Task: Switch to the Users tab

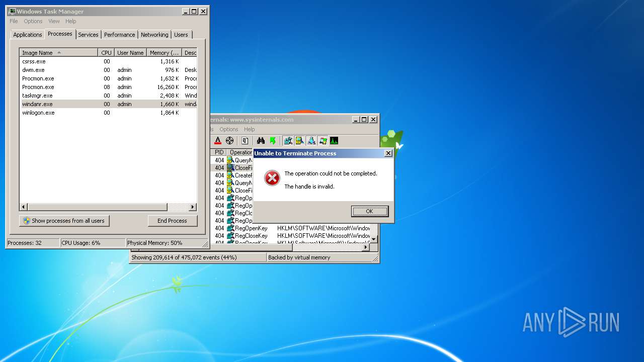Action: 181,35
